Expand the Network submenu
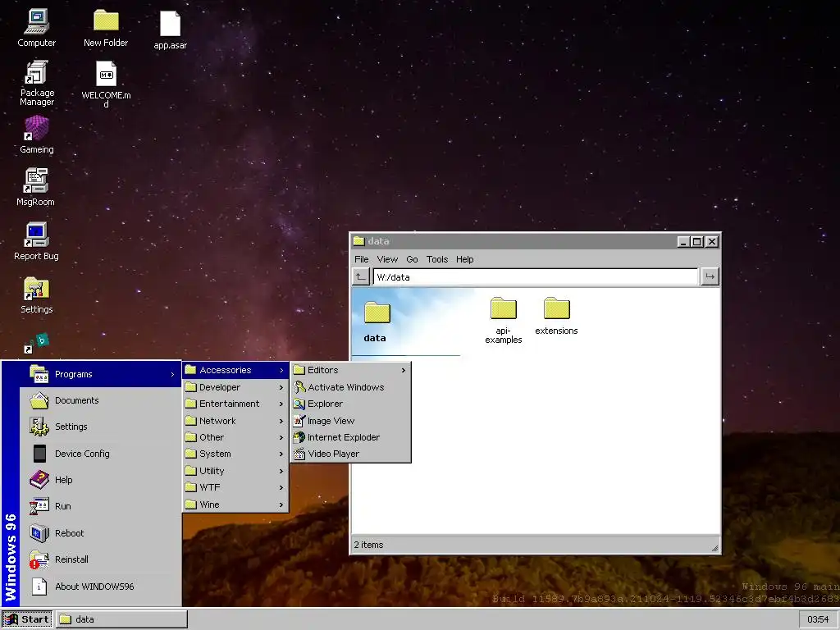 pyautogui.click(x=235, y=421)
